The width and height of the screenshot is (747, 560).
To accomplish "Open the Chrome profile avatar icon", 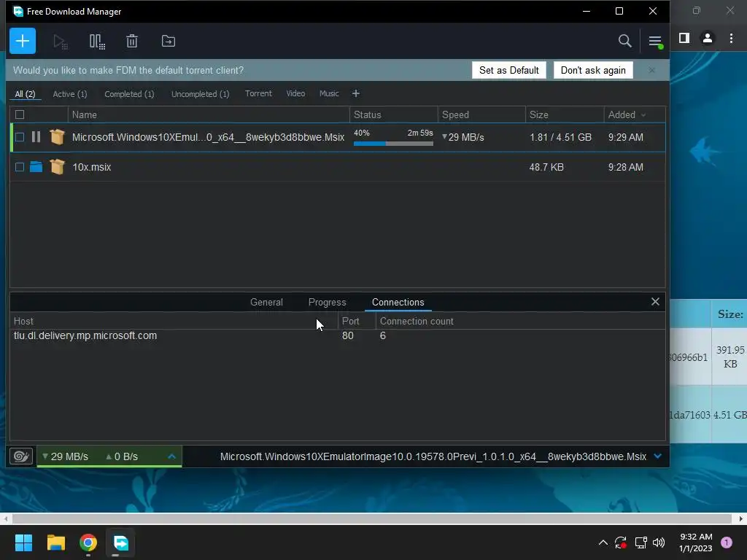I will pos(708,38).
